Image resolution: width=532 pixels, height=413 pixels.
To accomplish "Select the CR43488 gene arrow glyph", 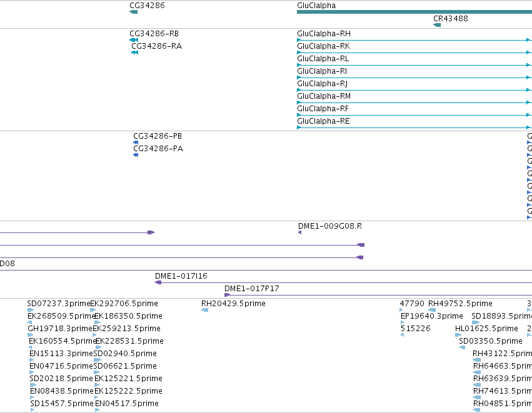I will [437, 25].
